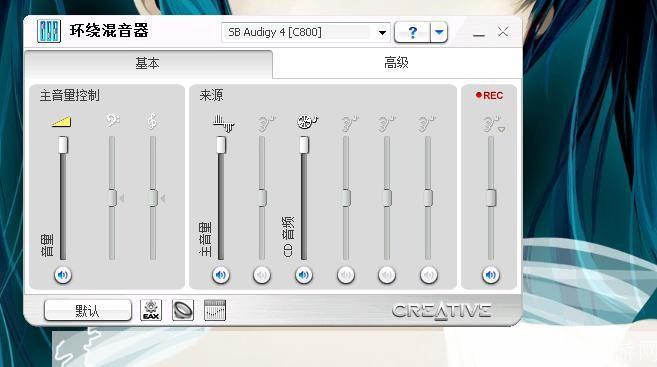Click the bass slider handle
This screenshot has width=657, height=367.
pyautogui.click(x=112, y=198)
